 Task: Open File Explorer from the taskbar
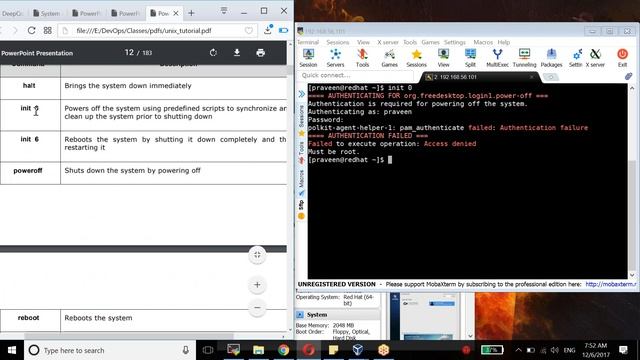coord(258,350)
